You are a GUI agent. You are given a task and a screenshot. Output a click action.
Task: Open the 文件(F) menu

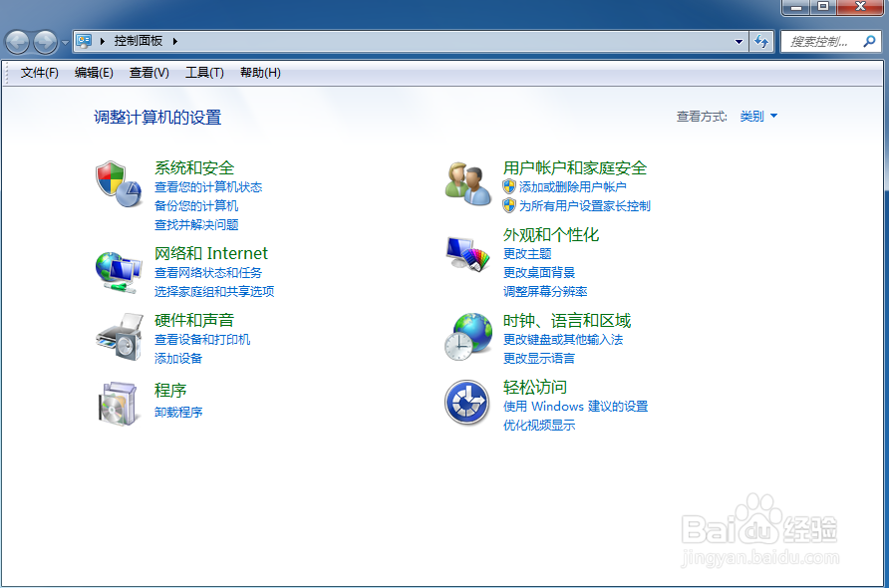40,73
